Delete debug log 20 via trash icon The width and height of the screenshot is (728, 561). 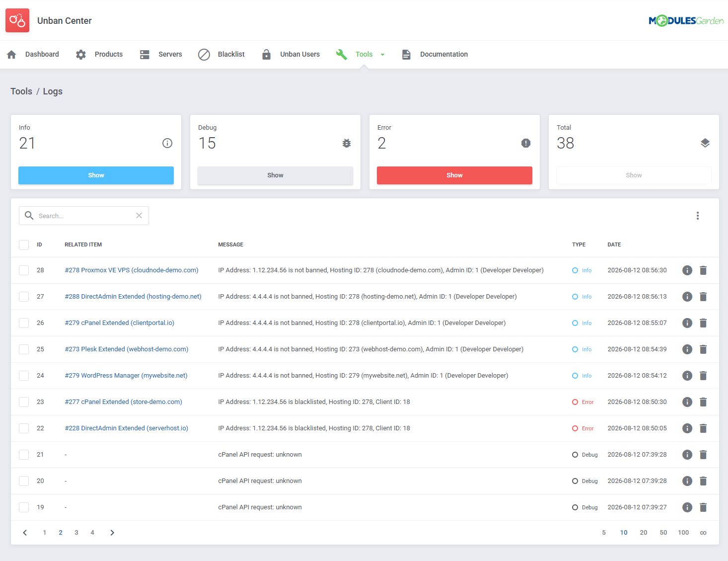pyautogui.click(x=703, y=481)
